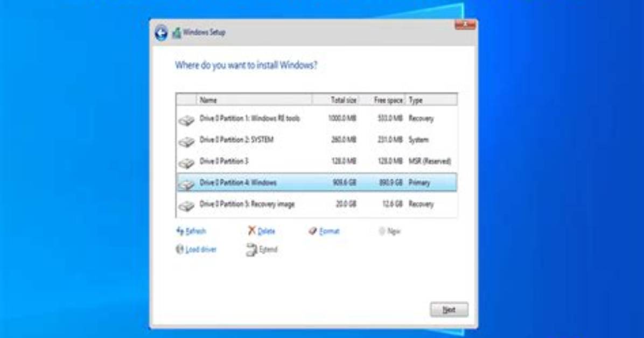
Task: Click the Primary type cell
Action: coord(419,183)
